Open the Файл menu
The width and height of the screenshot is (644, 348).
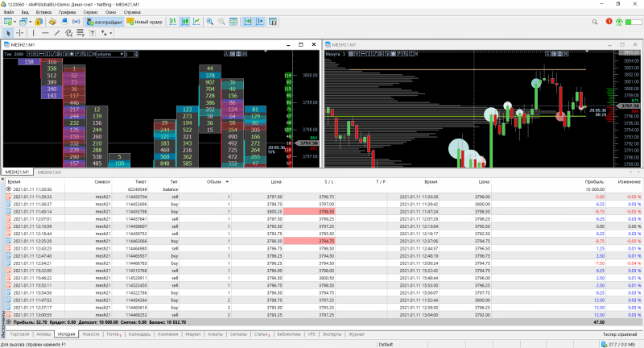click(x=9, y=12)
